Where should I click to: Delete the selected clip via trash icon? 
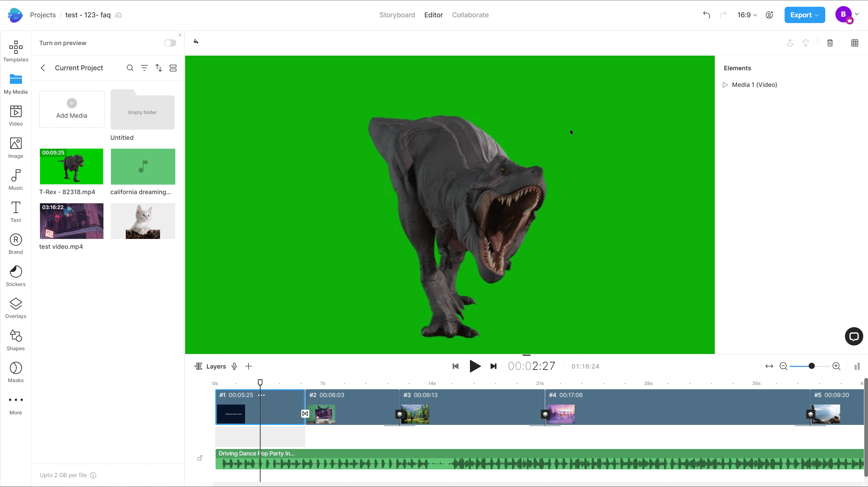pos(830,43)
